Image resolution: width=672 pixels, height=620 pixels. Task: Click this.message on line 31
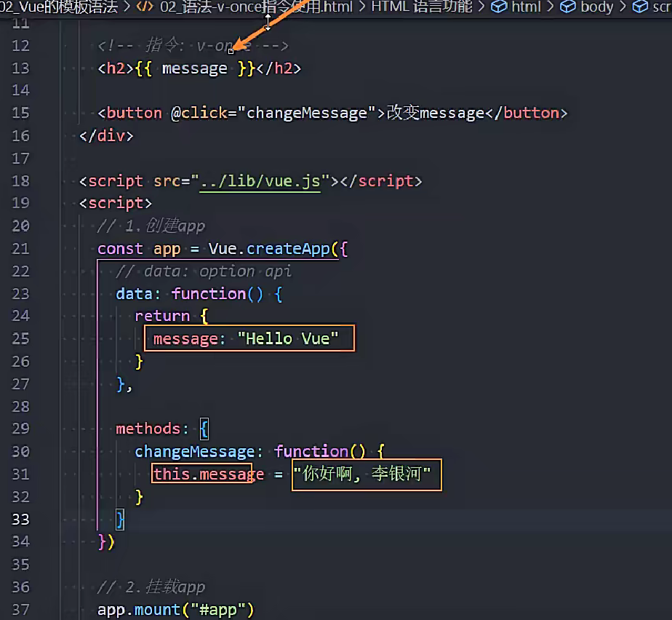[x=209, y=474]
